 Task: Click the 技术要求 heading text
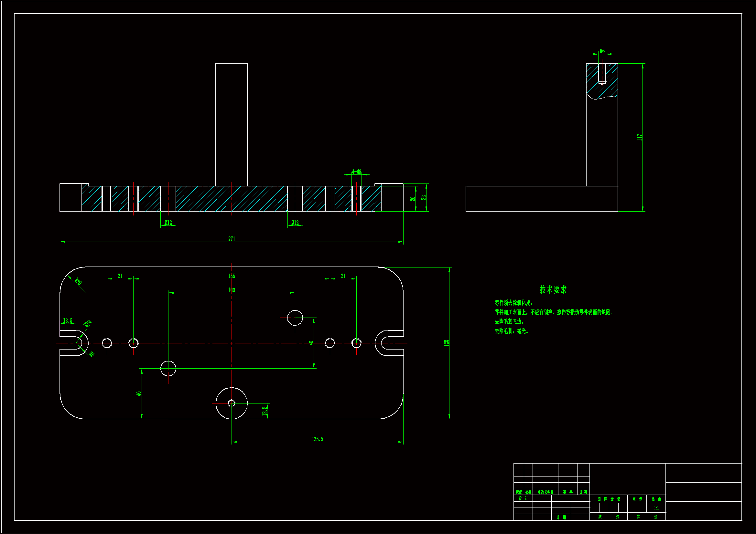[x=553, y=290]
